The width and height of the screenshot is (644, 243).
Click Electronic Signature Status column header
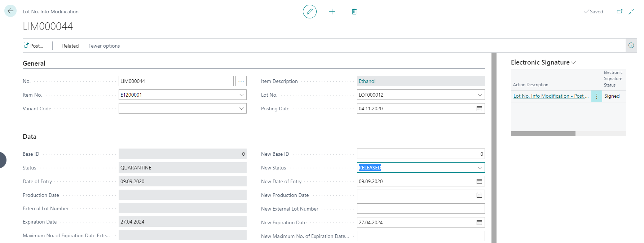(613, 79)
